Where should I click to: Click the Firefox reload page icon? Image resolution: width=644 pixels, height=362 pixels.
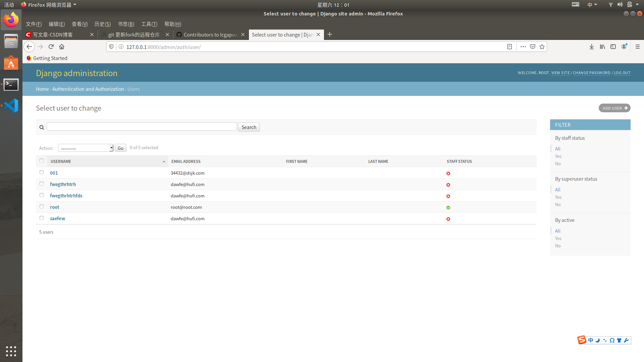(x=51, y=47)
